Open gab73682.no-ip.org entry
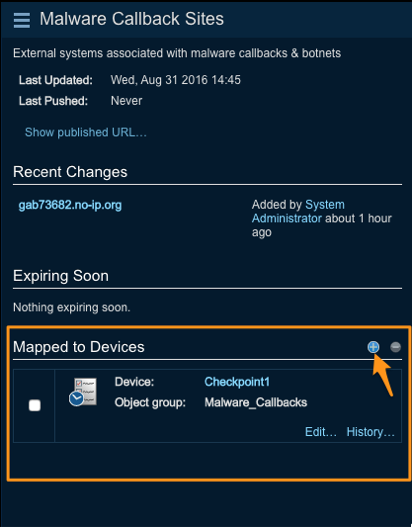 pos(70,205)
